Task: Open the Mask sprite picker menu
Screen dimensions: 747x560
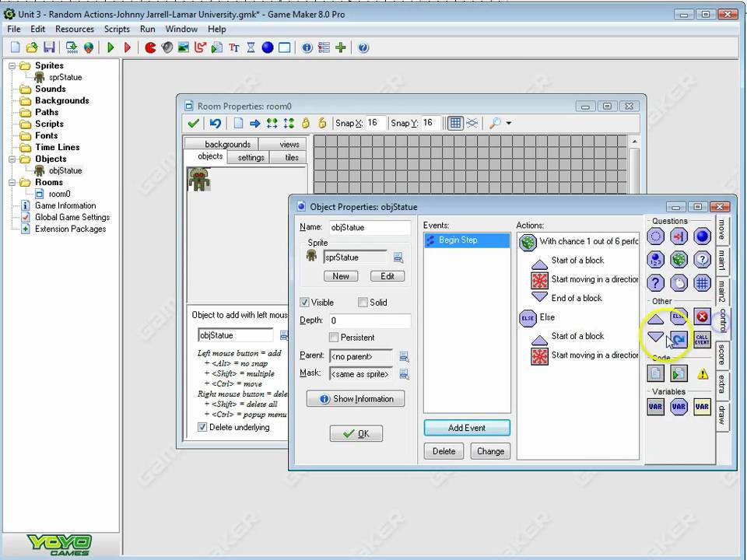Action: pyautogui.click(x=404, y=374)
